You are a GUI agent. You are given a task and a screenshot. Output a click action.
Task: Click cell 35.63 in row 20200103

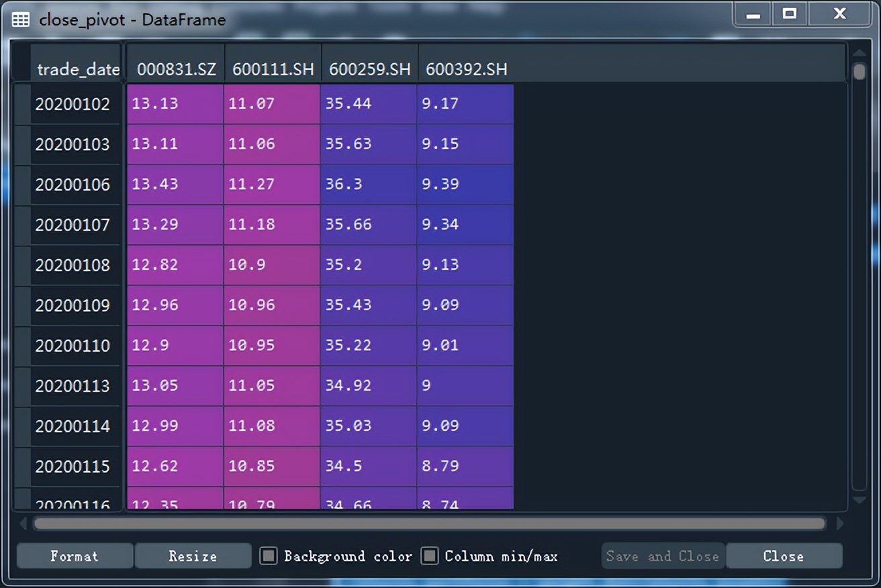(x=369, y=144)
